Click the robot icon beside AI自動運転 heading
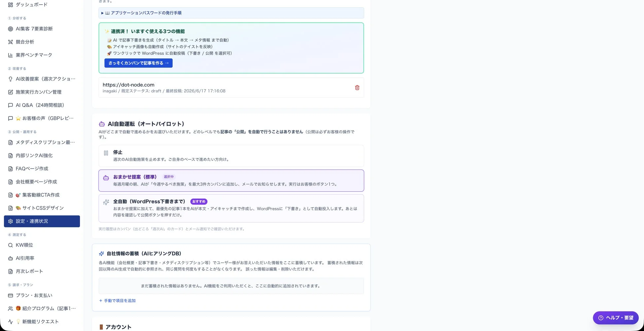This screenshot has height=331, width=644. tap(102, 124)
